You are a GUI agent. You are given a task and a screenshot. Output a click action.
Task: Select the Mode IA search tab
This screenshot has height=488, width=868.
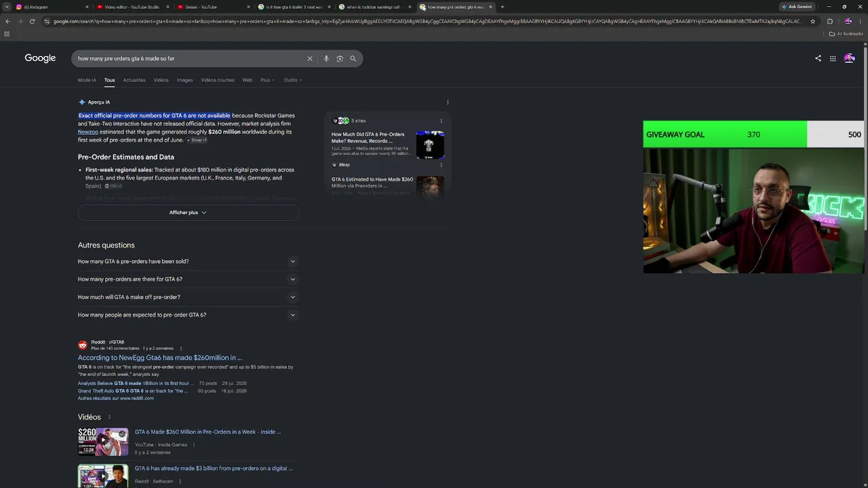[87, 80]
